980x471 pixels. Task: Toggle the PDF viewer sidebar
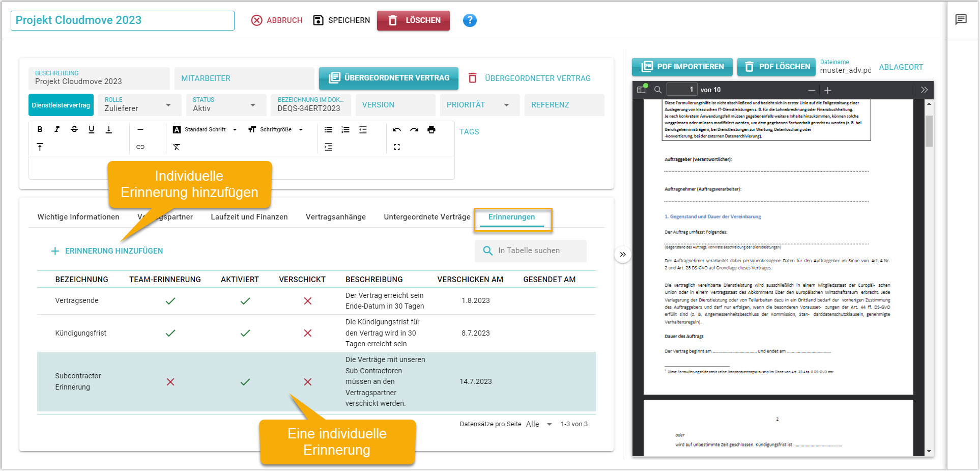pos(641,90)
